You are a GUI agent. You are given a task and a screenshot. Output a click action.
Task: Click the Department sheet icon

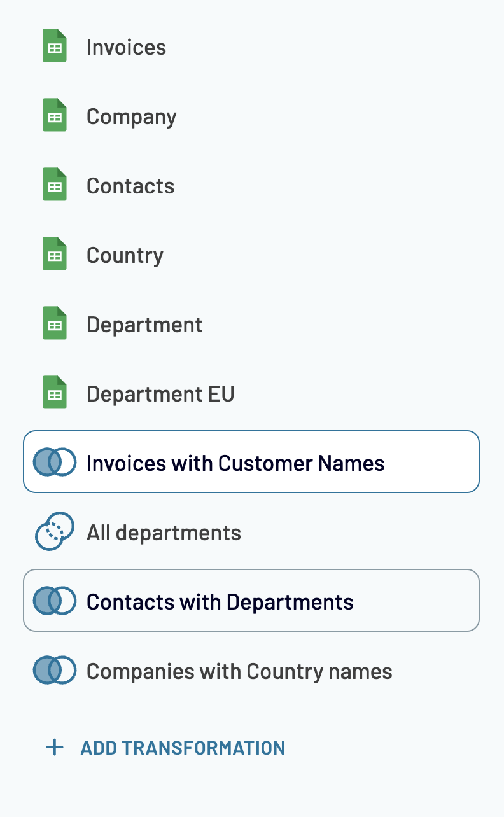55,324
